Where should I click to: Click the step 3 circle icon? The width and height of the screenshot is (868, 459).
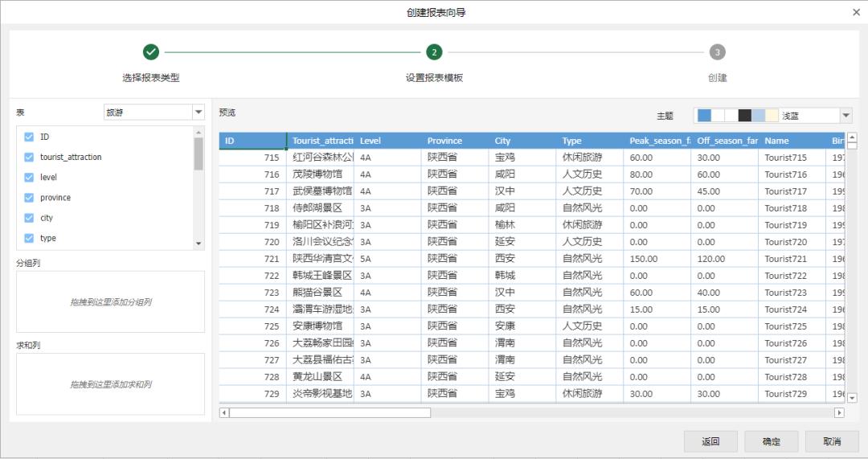click(718, 52)
